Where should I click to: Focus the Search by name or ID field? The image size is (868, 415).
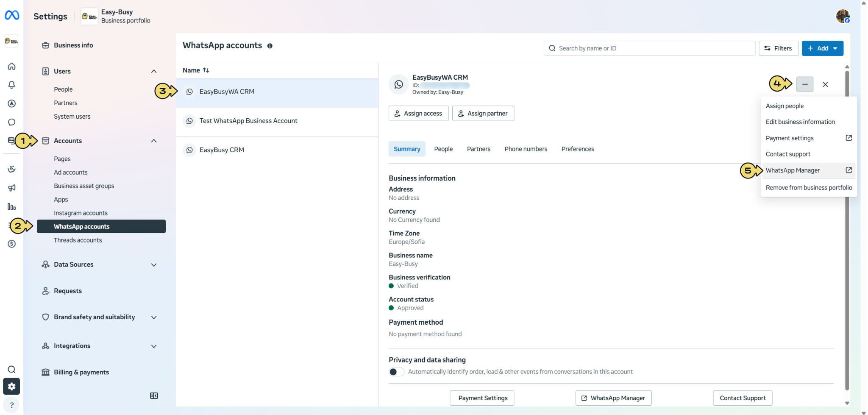coord(649,48)
